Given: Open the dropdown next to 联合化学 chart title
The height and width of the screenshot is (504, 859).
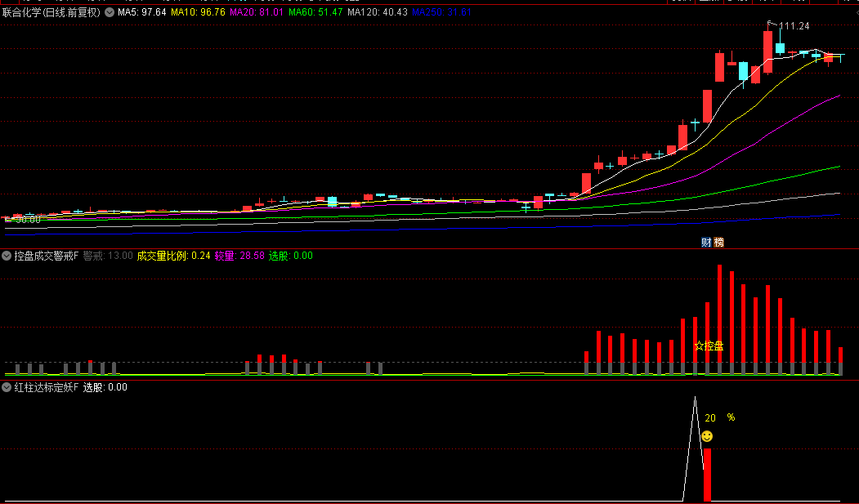Looking at the screenshot, I should 110,12.
